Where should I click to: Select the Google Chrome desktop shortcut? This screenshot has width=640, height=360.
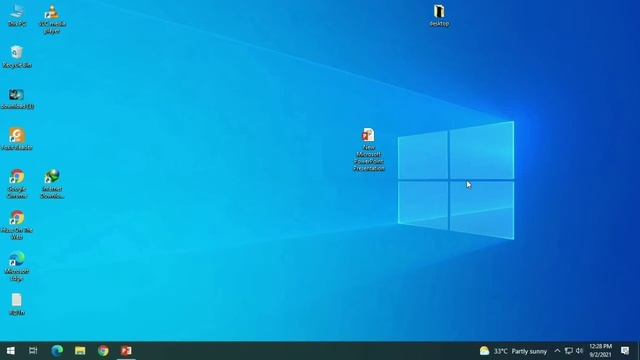pyautogui.click(x=17, y=184)
